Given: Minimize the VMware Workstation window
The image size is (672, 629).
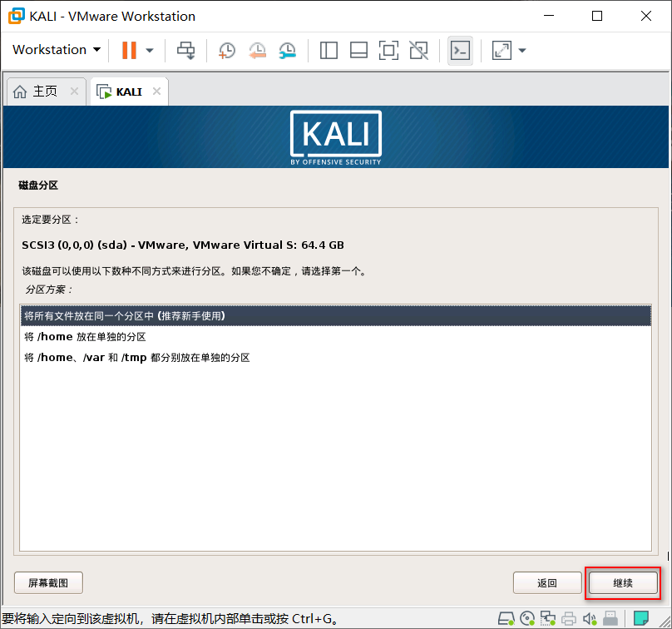Looking at the screenshot, I should coord(549,16).
